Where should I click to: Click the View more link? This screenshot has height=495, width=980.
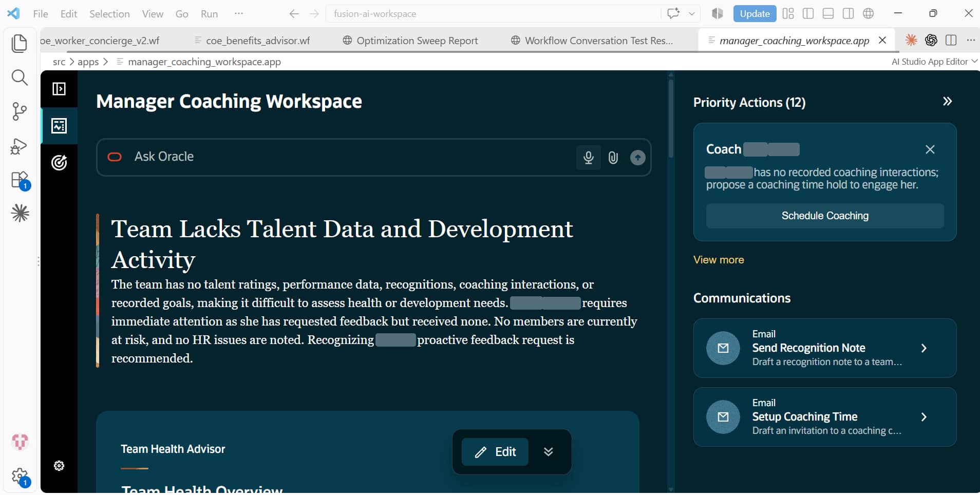719,260
